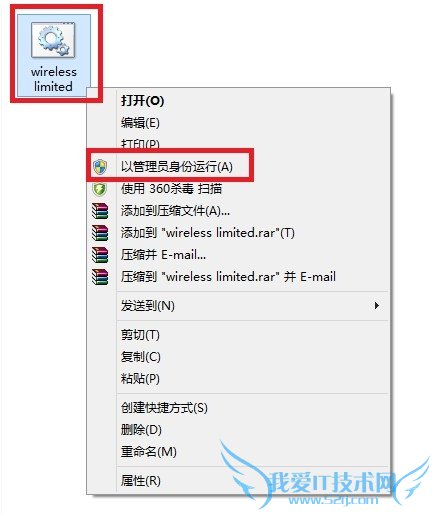
Task: Click WinRAR icon beside 压缩并 E-mail
Action: (100, 255)
